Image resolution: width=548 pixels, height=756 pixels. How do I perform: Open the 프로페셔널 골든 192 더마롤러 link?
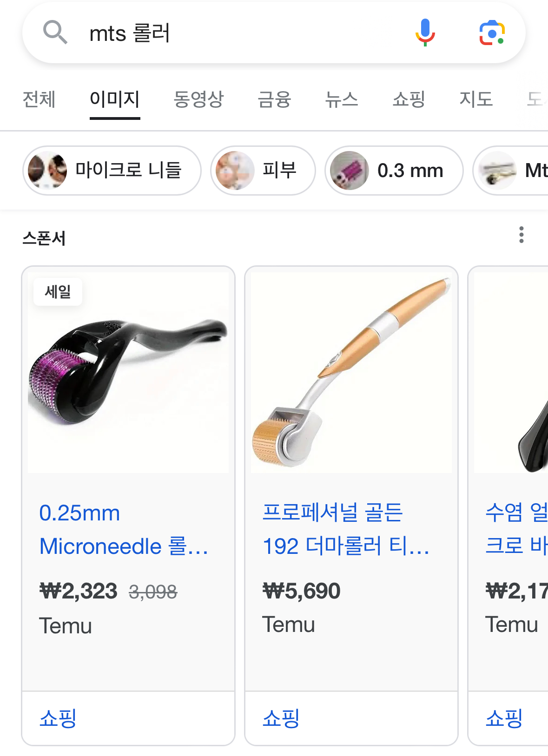point(346,530)
